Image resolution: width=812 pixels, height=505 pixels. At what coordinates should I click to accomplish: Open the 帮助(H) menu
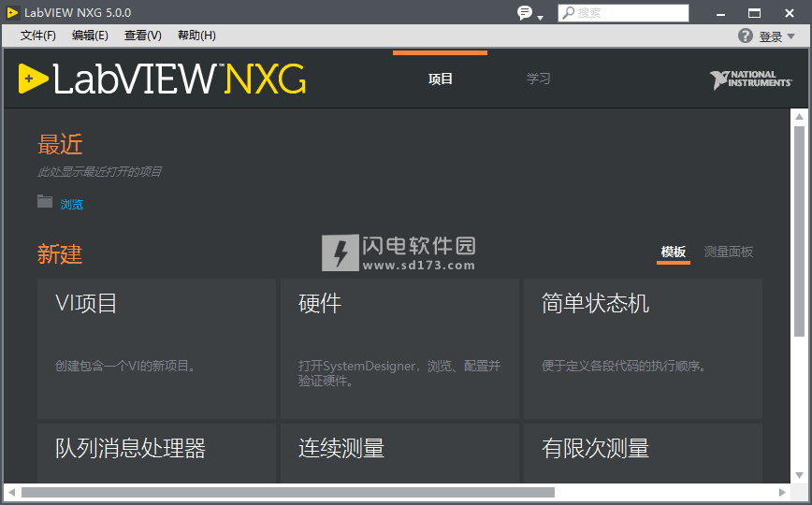[x=196, y=36]
